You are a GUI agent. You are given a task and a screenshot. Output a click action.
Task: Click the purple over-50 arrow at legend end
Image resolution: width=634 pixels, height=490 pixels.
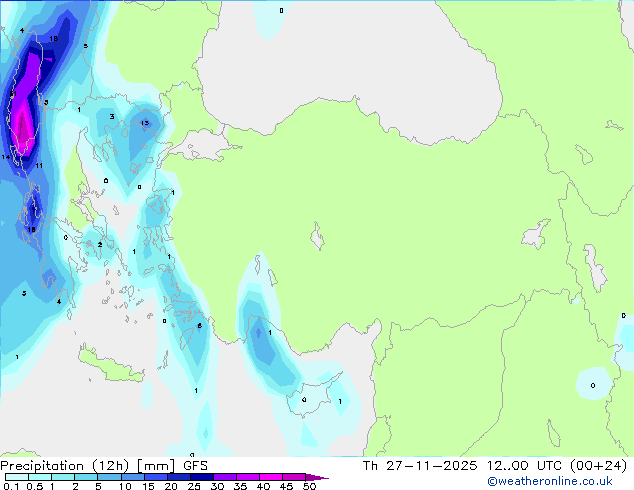coord(317,477)
